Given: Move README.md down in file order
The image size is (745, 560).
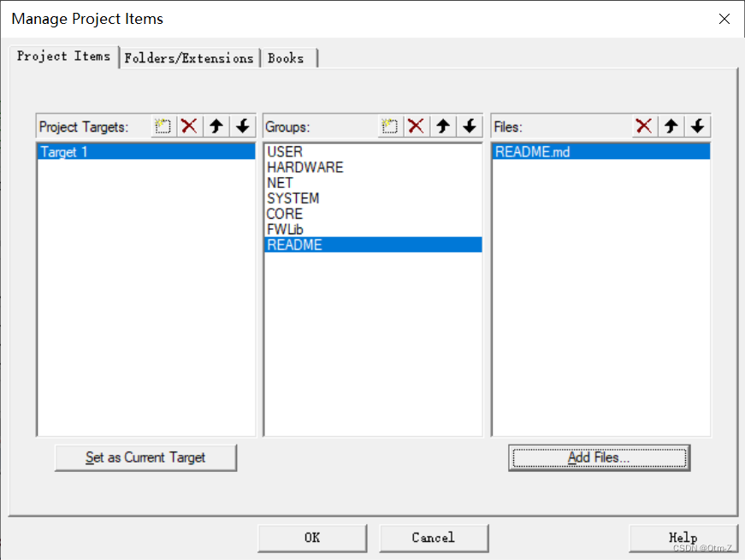Looking at the screenshot, I should (x=696, y=126).
